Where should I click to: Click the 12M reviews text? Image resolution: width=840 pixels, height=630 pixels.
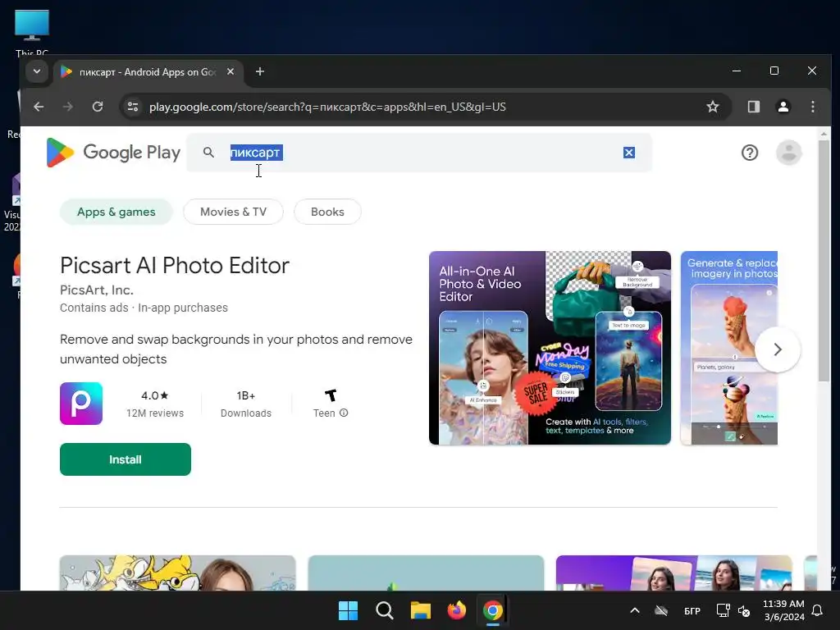(x=155, y=413)
